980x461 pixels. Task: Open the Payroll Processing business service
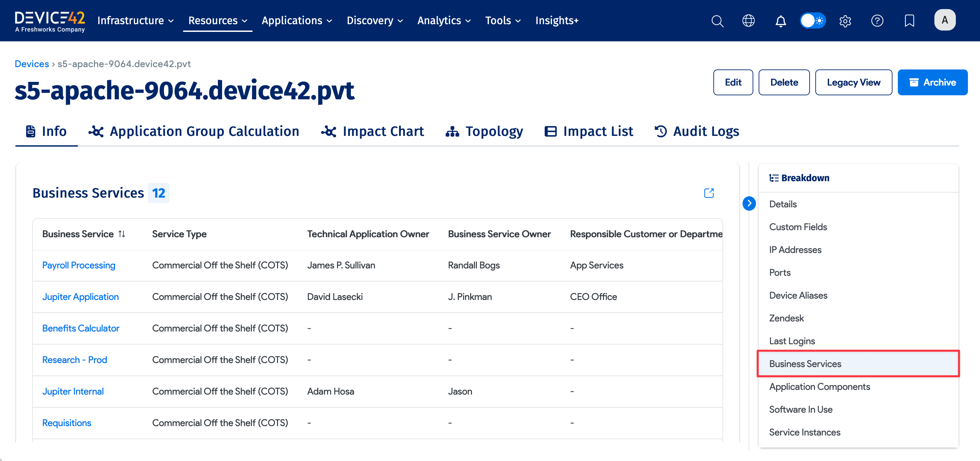coord(79,265)
